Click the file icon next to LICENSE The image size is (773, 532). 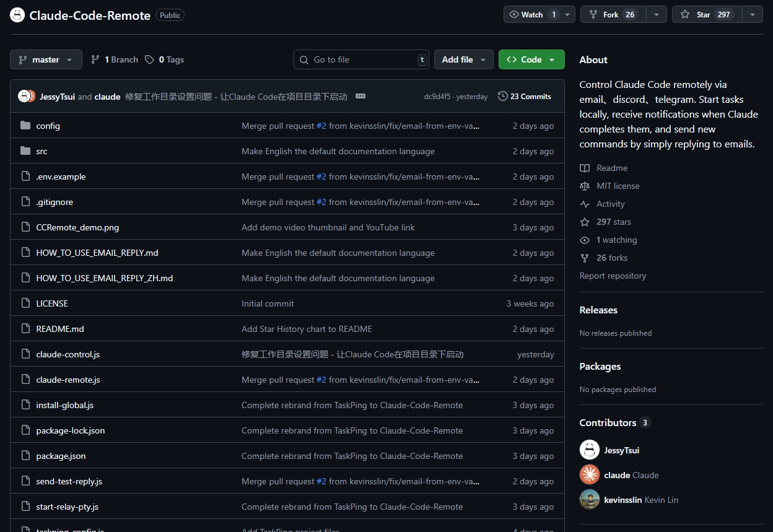point(25,303)
